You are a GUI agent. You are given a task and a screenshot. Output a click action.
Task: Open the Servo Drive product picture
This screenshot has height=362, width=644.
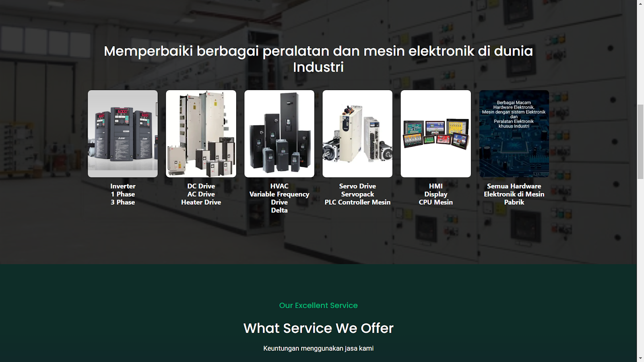point(357,134)
